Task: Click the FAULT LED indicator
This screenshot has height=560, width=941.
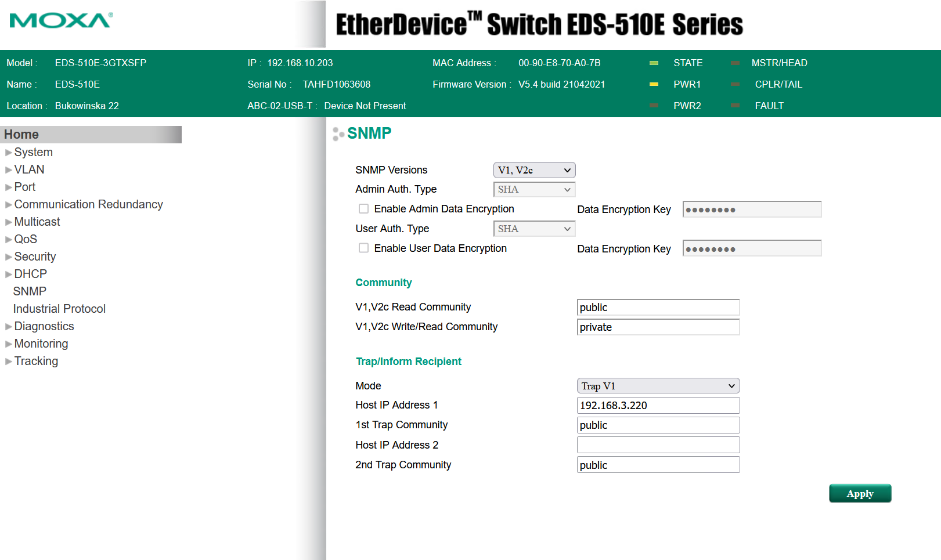Action: pyautogui.click(x=735, y=106)
